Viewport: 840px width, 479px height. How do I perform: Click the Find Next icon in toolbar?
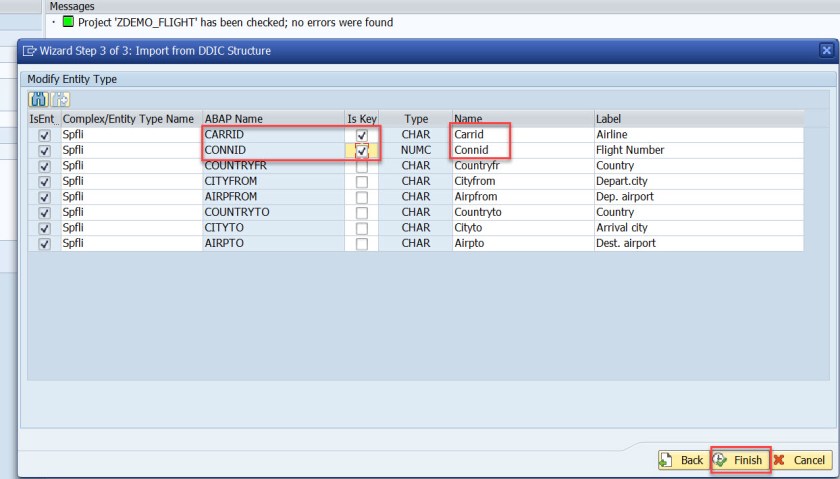pyautogui.click(x=61, y=100)
